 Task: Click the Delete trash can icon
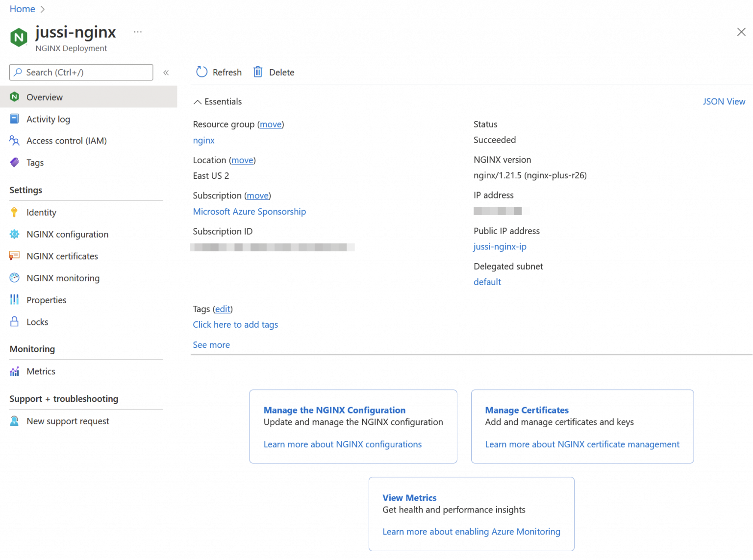(x=258, y=72)
